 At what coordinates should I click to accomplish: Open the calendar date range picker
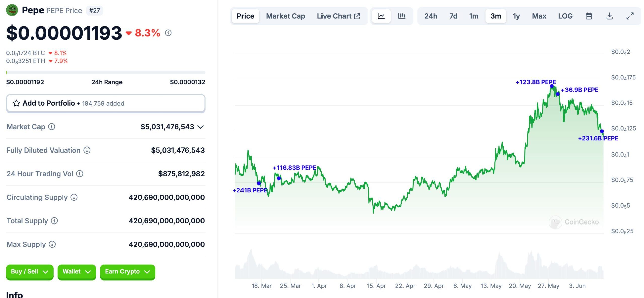(x=589, y=16)
